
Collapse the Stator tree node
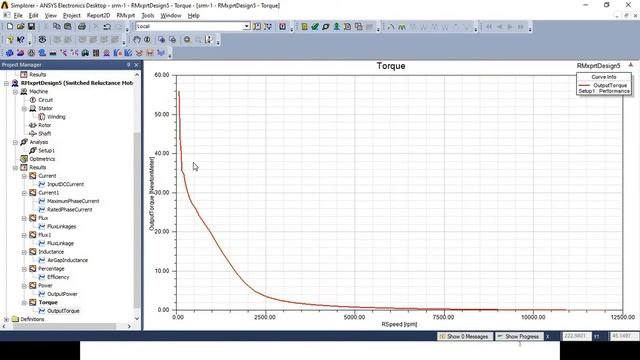(24, 108)
